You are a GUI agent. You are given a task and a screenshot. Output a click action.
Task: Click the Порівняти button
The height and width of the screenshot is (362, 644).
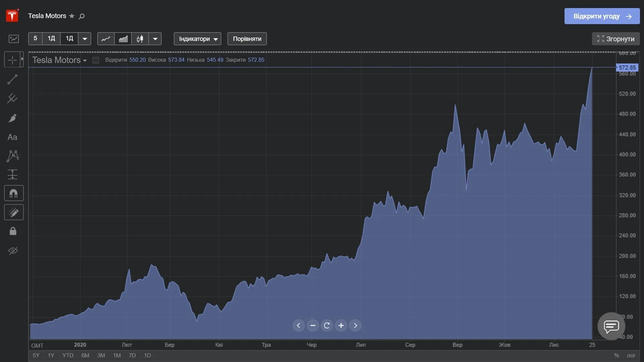(x=247, y=39)
